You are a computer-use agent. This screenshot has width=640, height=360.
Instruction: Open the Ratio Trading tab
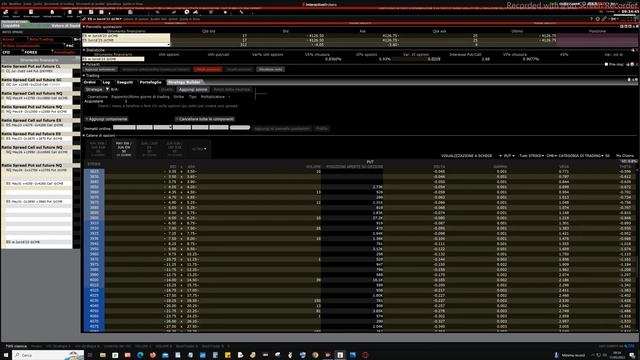(x=41, y=39)
